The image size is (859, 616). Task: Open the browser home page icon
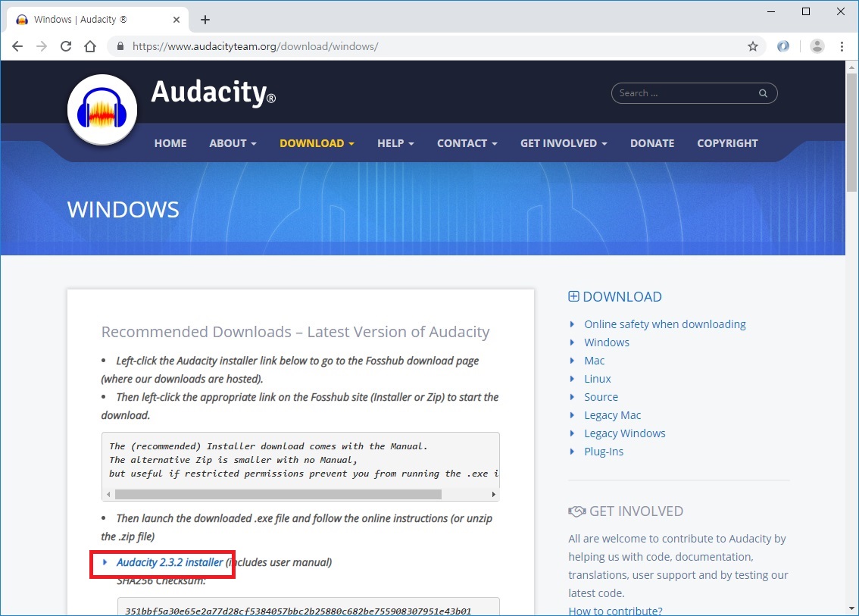90,46
